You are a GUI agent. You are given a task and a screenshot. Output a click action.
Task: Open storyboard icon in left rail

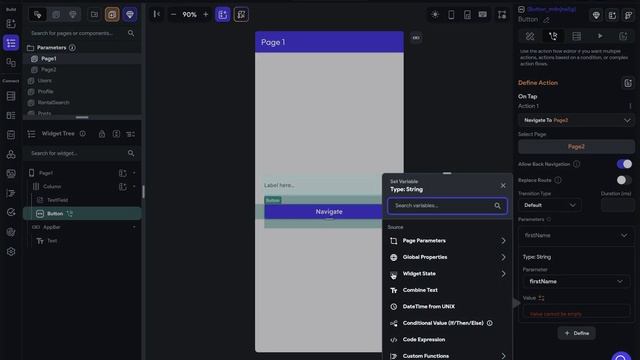coord(11,62)
